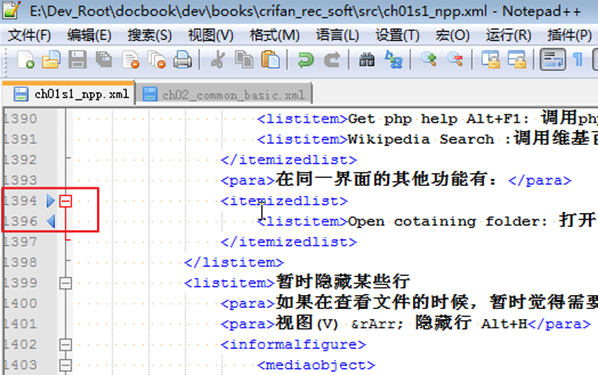The image size is (598, 375).
Task: Collapse the fold marker at line 1399
Action: (x=66, y=283)
